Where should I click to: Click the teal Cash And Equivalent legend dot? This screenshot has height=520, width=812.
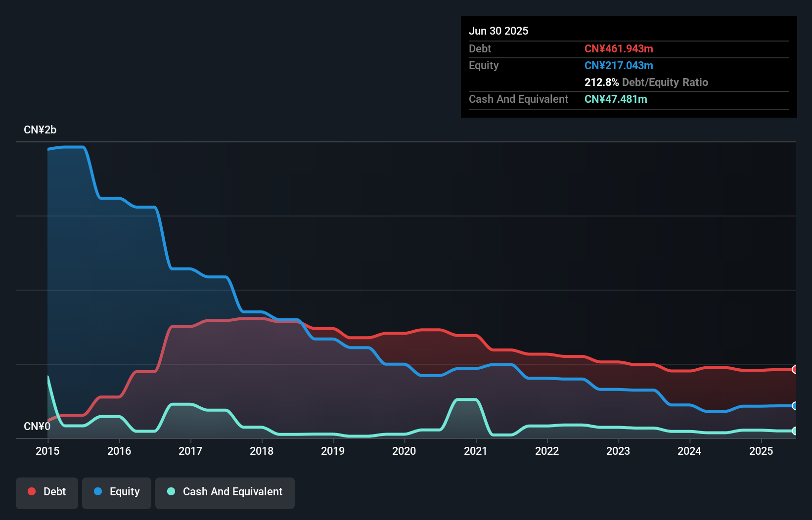[170, 491]
